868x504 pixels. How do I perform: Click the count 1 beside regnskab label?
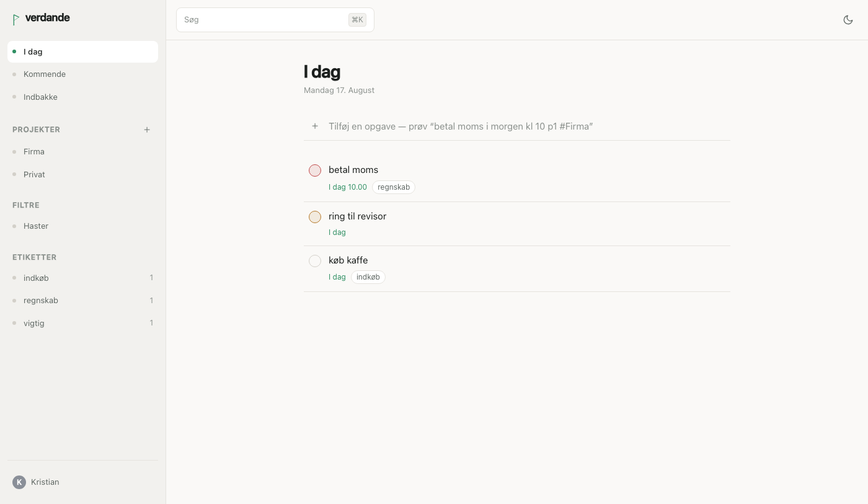151,301
